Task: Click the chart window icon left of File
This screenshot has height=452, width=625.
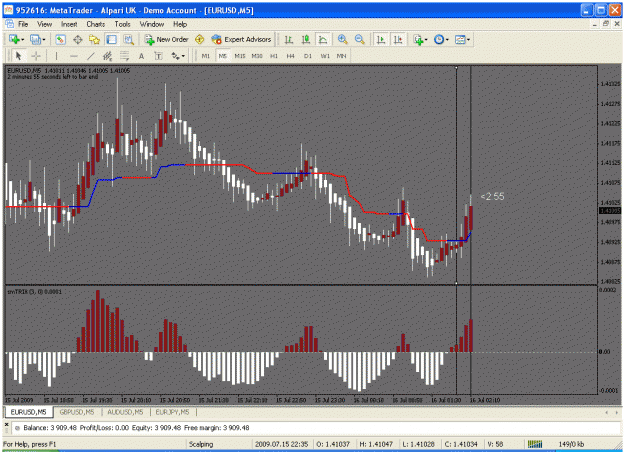Action: point(10,24)
